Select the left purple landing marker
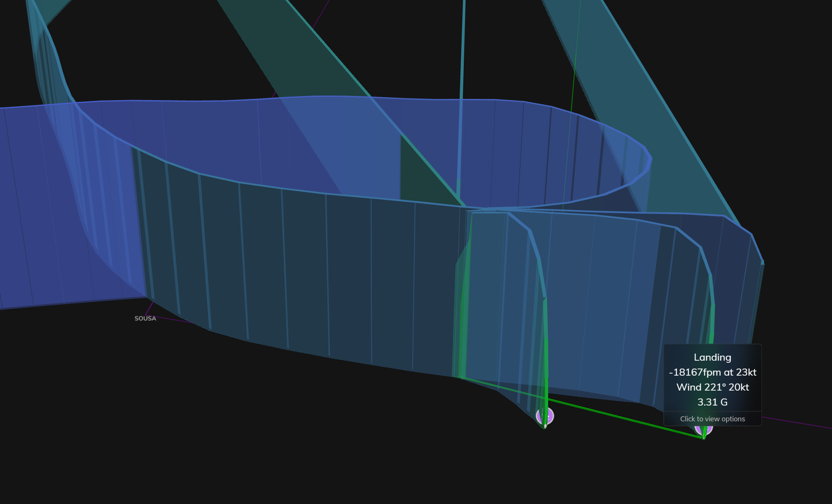 point(549,415)
